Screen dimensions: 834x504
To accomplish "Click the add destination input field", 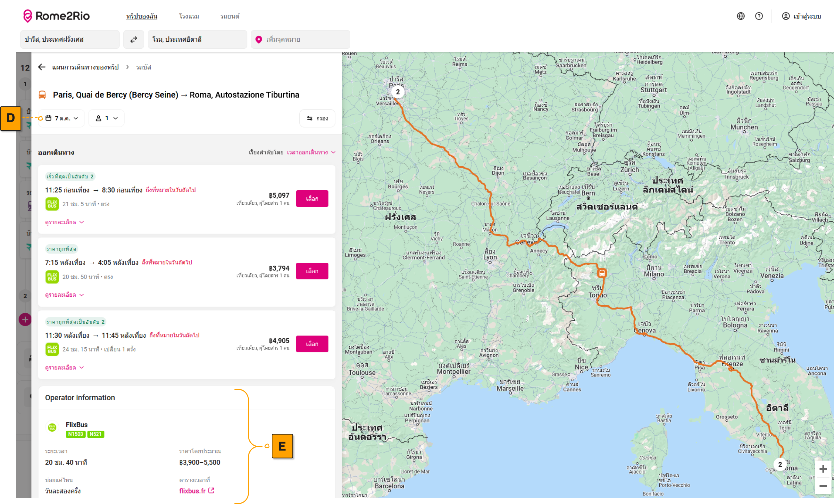I will [301, 40].
